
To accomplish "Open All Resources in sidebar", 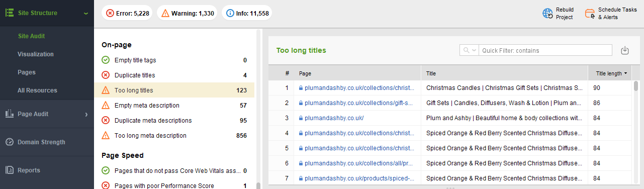I will [x=37, y=90].
